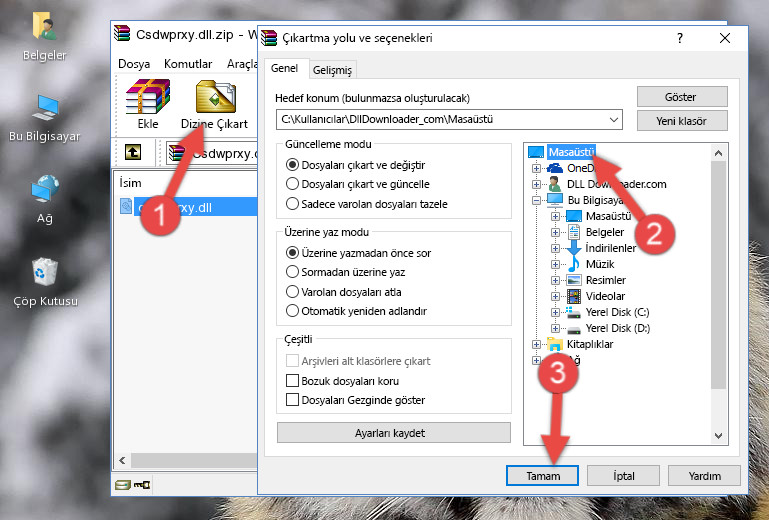This screenshot has width=769, height=520.
Task: Cancel with the İptal button
Action: 623,476
